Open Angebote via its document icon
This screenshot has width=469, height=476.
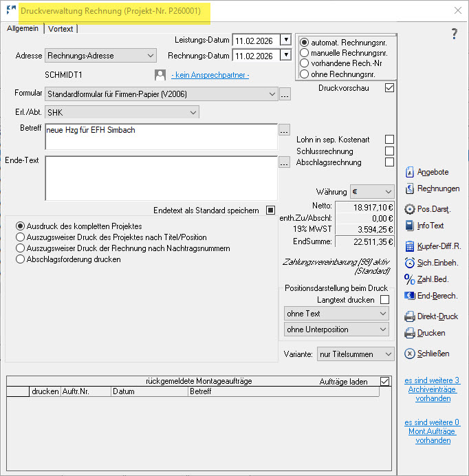(409, 172)
